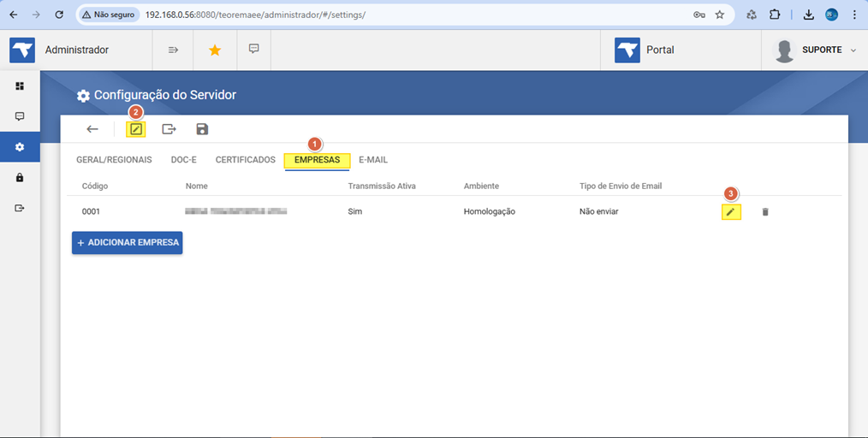Open the saved passwords key icon
868x438 pixels.
coord(699,15)
